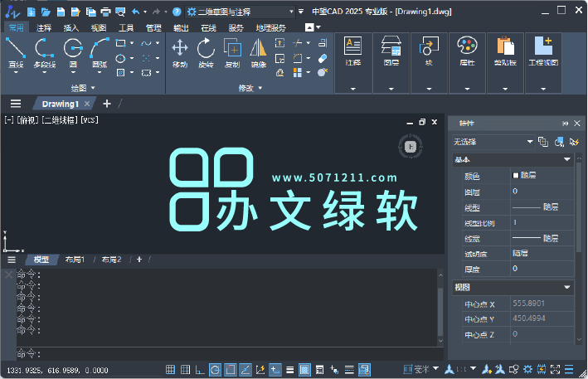
Task: Select the Revision cloud tool icon
Action: (146, 72)
